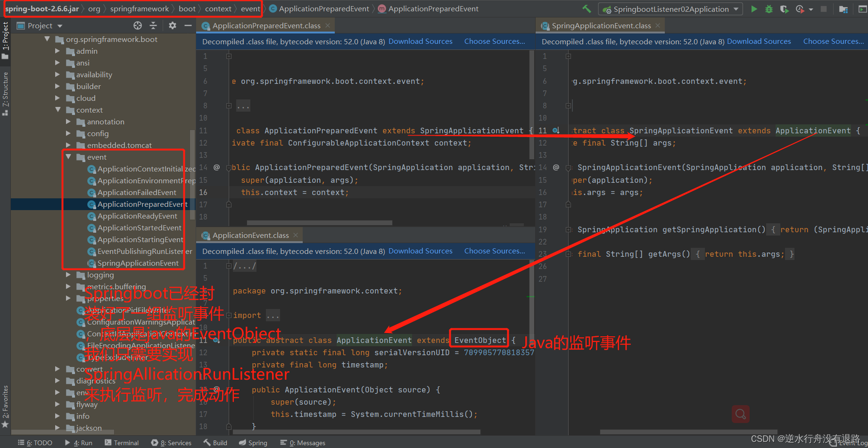The height and width of the screenshot is (448, 868).
Task: Open the Terminal tool window
Action: tap(122, 443)
